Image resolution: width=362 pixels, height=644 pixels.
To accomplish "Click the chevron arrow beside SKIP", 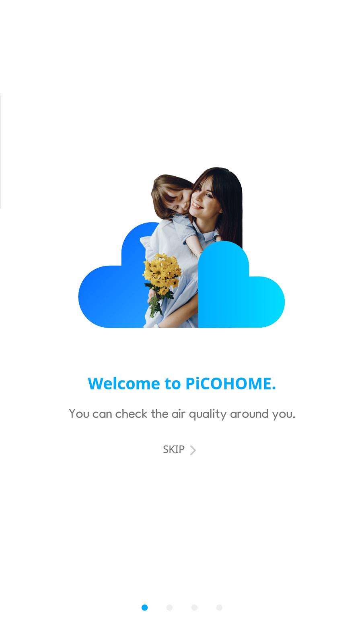I will coord(193,450).
